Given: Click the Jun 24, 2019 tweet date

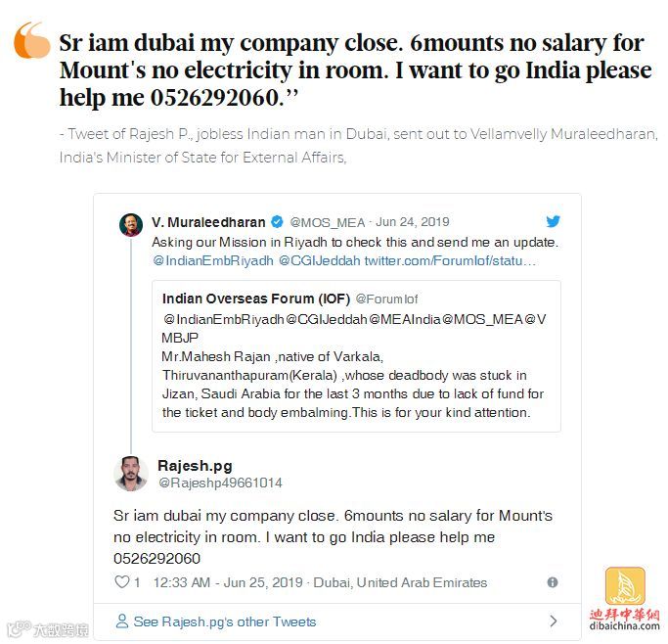Looking at the screenshot, I should click(x=413, y=222).
